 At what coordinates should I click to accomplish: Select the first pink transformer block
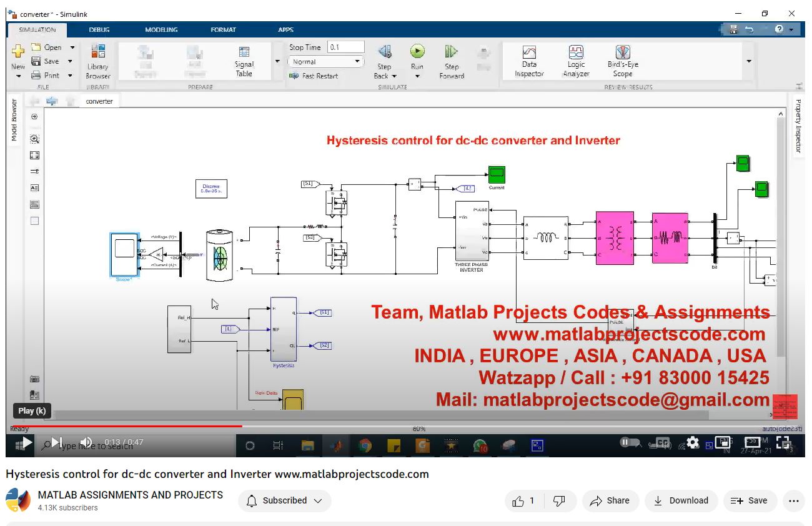pyautogui.click(x=615, y=238)
